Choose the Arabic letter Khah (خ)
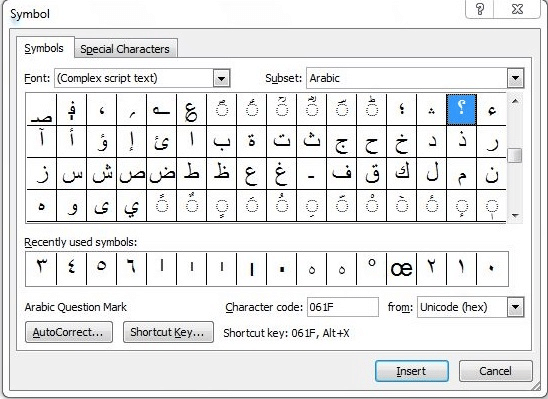The height and width of the screenshot is (399, 548). click(402, 142)
